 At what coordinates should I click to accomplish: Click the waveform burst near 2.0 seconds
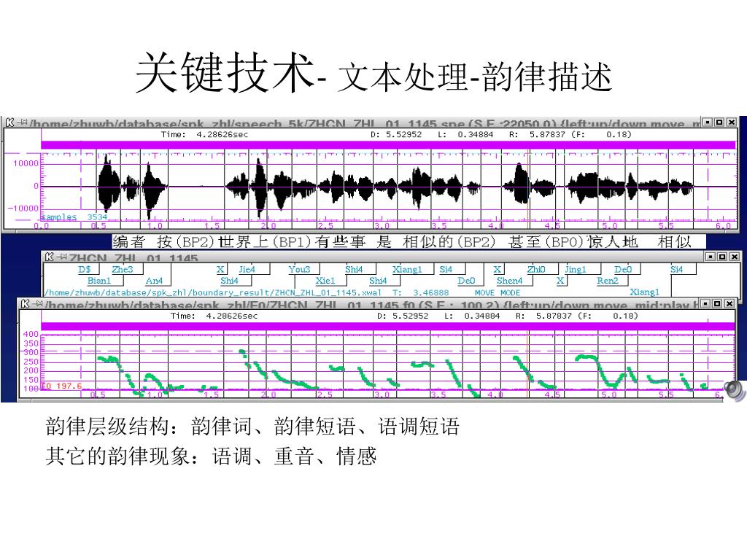coord(259,187)
